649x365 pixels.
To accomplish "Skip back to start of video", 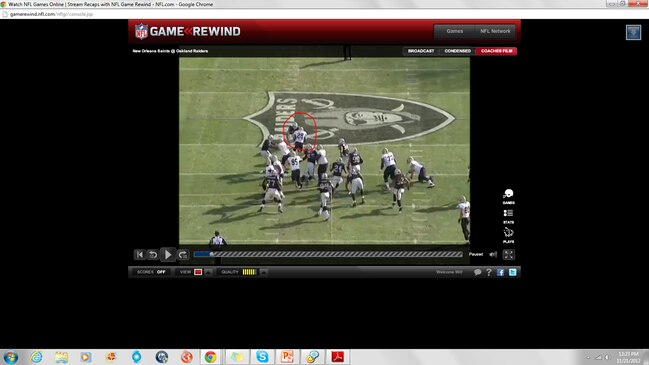I will point(139,255).
